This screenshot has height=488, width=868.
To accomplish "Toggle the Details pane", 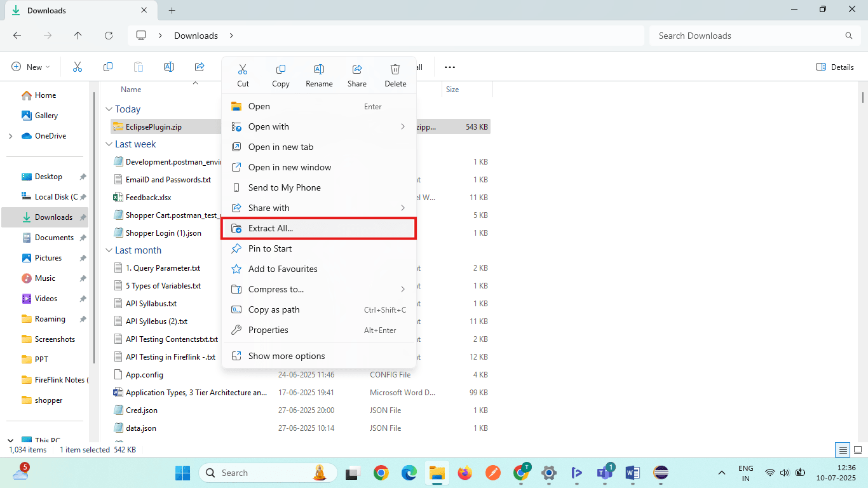I will point(835,67).
